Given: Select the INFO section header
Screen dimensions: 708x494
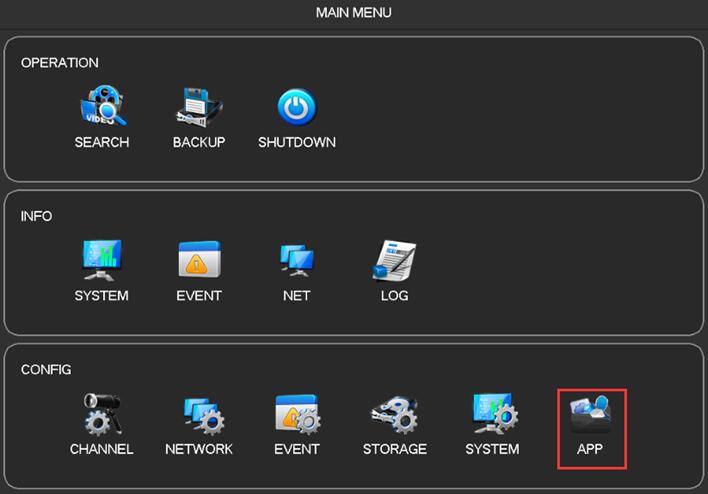Looking at the screenshot, I should coord(36,216).
